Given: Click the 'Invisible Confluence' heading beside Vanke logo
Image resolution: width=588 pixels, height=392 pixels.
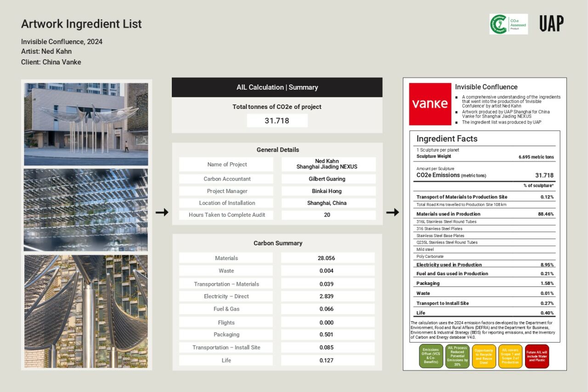Looking at the screenshot, I should coord(486,87).
